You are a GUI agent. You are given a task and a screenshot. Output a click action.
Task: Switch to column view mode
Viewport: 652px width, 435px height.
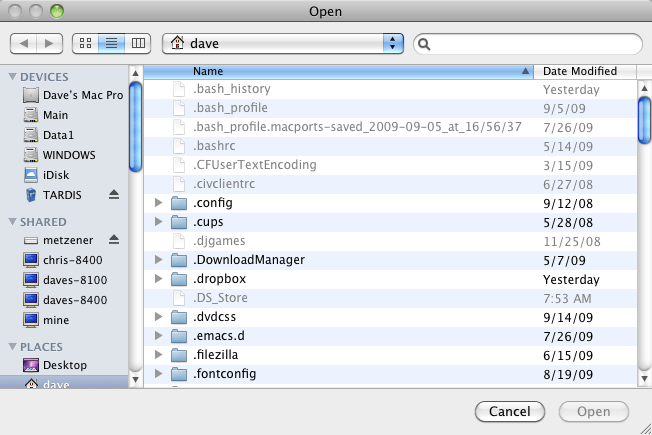138,44
